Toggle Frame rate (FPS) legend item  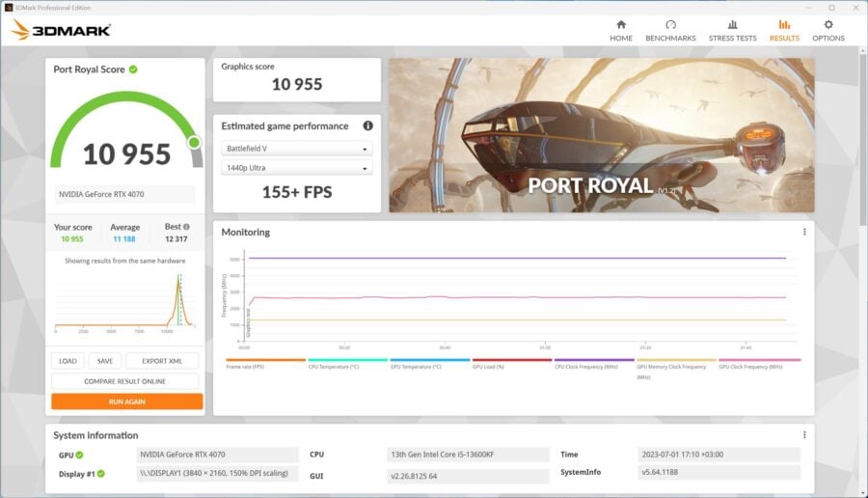tap(265, 364)
